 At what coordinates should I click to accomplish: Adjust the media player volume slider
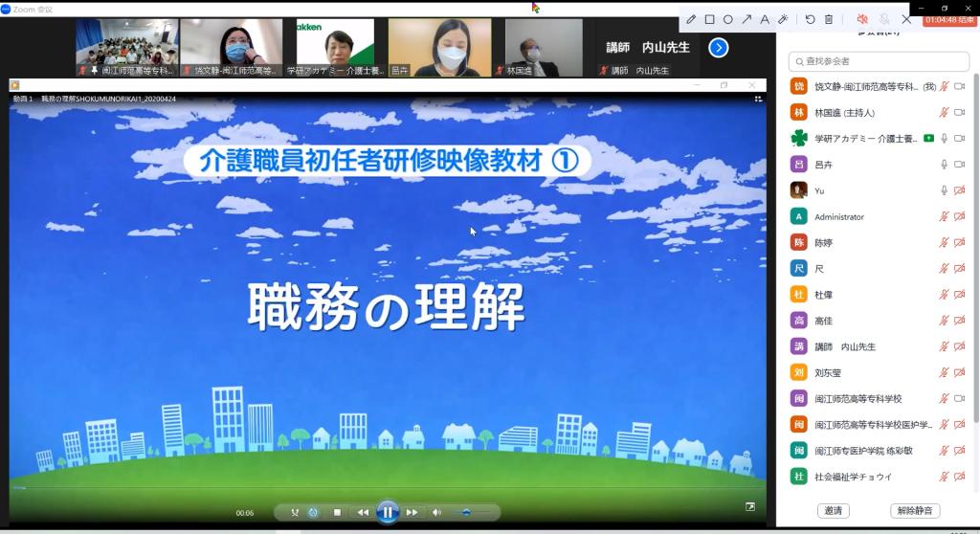(467, 512)
